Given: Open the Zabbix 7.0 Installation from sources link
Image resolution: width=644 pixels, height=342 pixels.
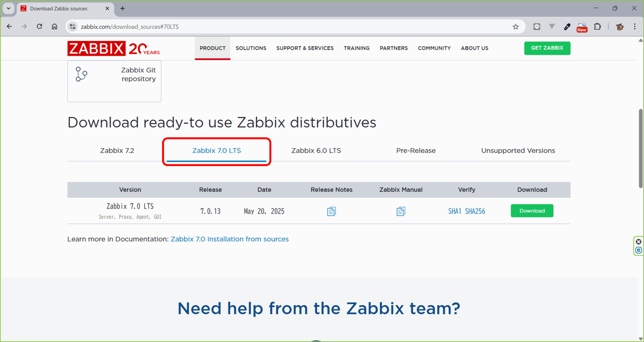Looking at the screenshot, I should click(230, 239).
